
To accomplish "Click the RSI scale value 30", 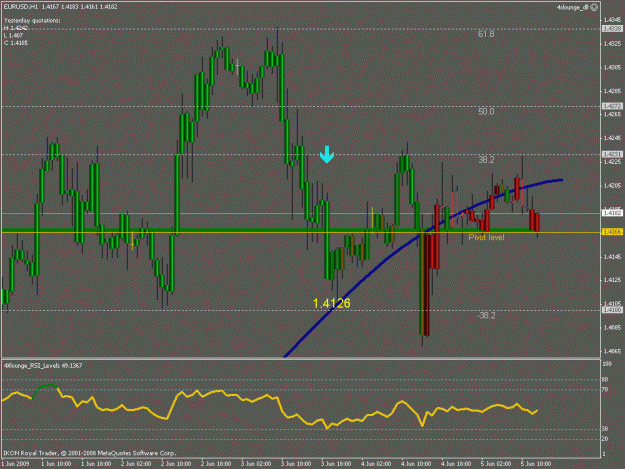I will [605, 429].
